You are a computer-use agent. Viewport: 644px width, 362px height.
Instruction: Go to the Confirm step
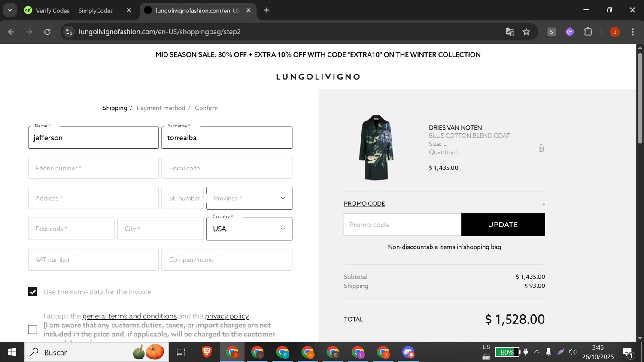tap(206, 108)
